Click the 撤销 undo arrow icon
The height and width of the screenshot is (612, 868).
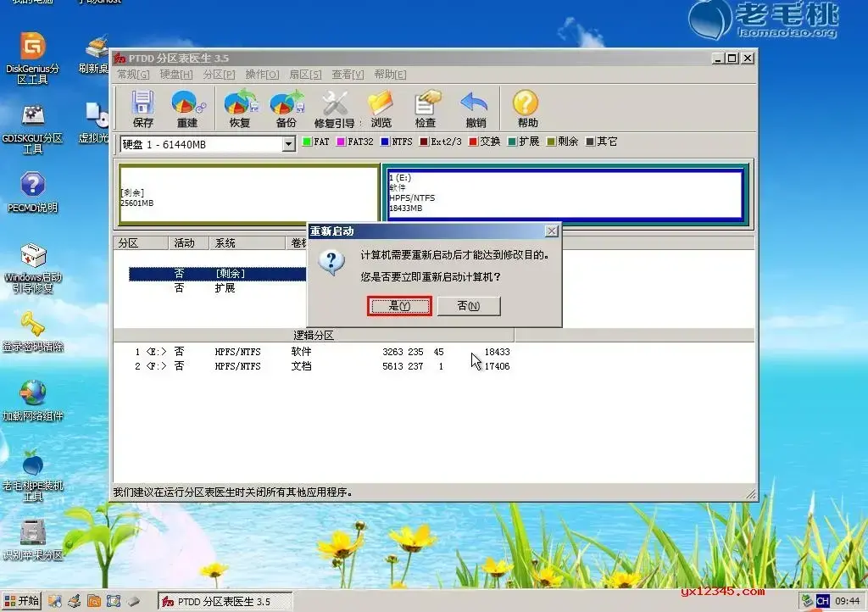pos(475,108)
